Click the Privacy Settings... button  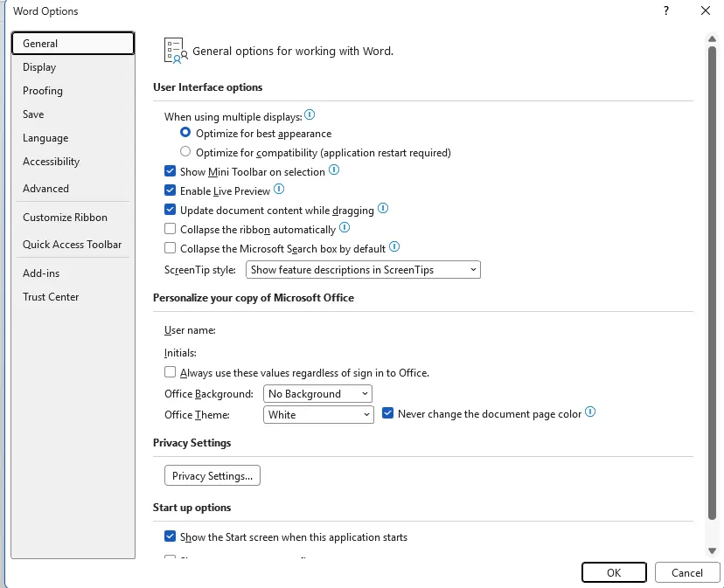[212, 475]
